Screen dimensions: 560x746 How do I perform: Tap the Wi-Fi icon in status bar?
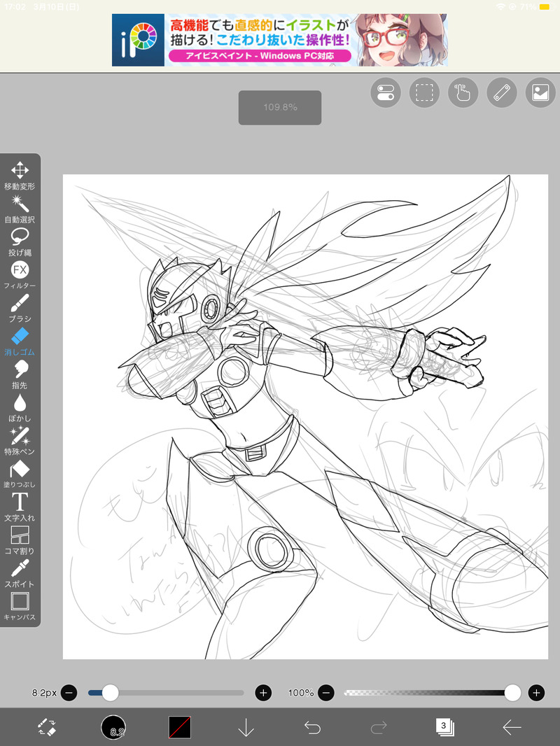[x=500, y=7]
